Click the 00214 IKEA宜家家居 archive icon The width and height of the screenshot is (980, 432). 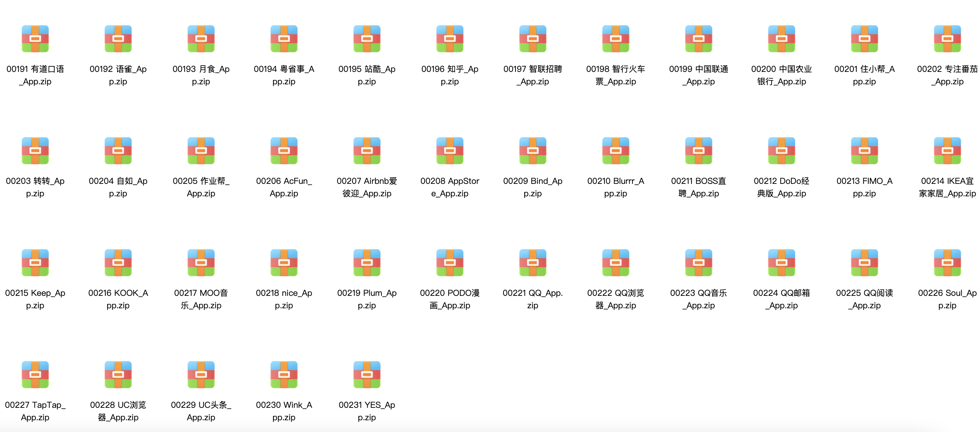(947, 151)
